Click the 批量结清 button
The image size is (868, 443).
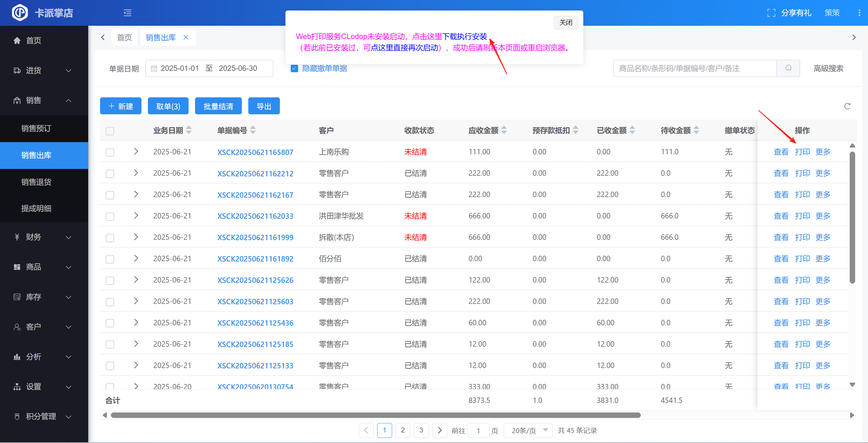click(218, 106)
